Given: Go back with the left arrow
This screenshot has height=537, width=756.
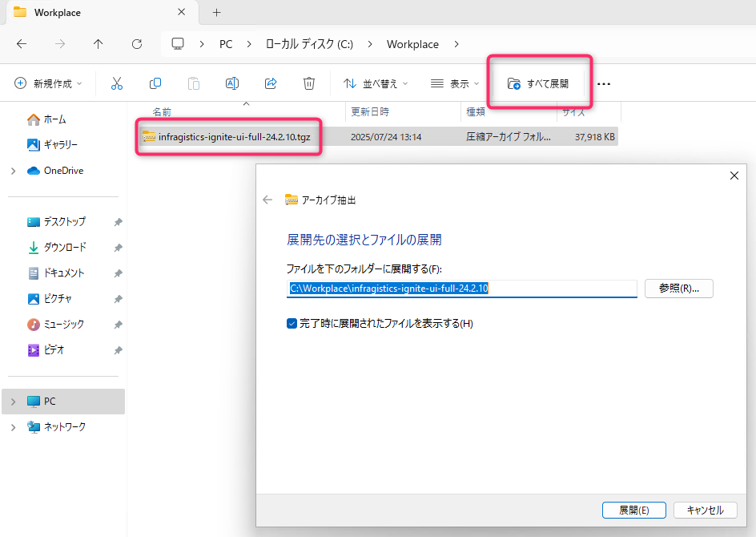Looking at the screenshot, I should tap(22, 44).
